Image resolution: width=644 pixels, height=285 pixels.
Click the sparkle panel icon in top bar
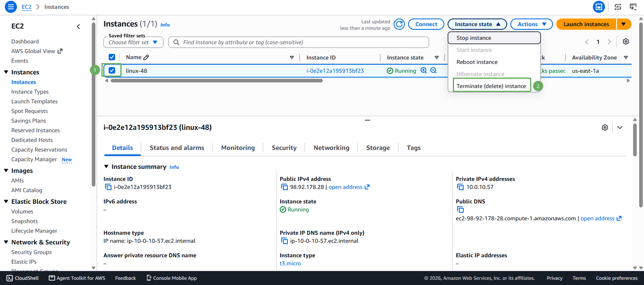(618, 7)
